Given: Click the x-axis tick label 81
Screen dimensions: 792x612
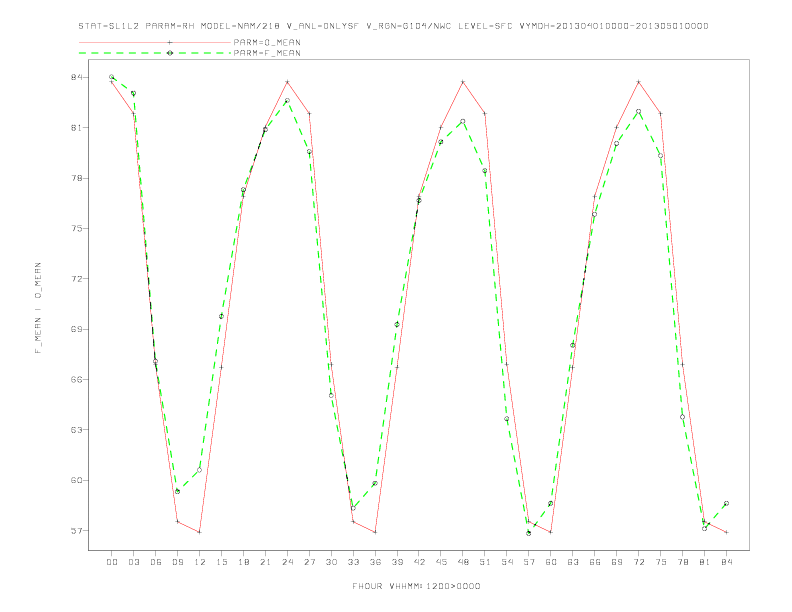Looking at the screenshot, I should pyautogui.click(x=705, y=562).
